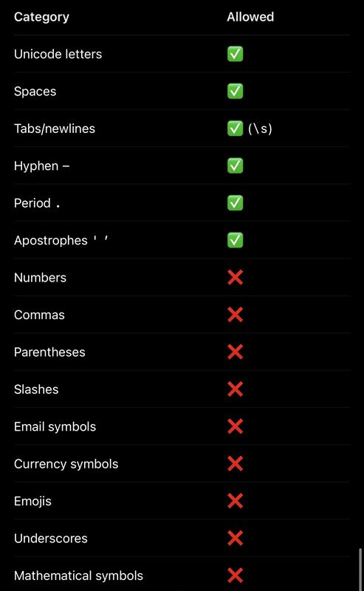The height and width of the screenshot is (591, 364).
Task: Click the red X for Mathematical symbols
Action: click(x=235, y=575)
